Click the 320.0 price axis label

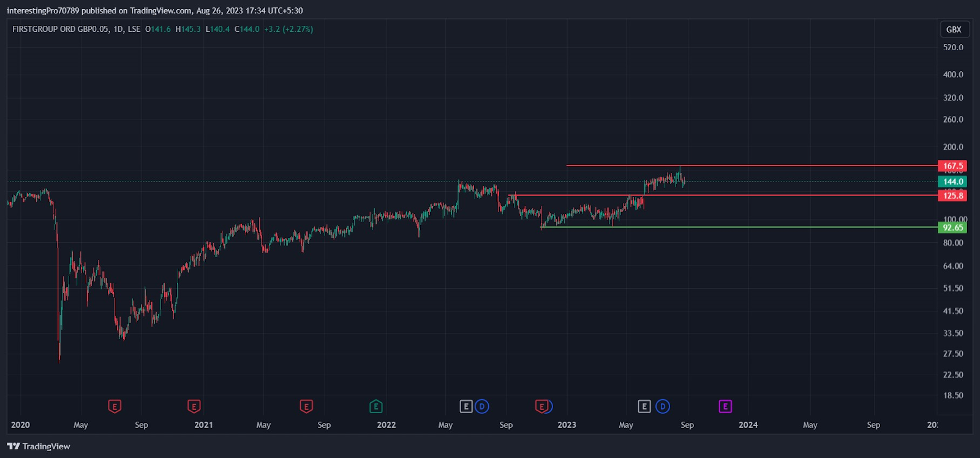(953, 97)
